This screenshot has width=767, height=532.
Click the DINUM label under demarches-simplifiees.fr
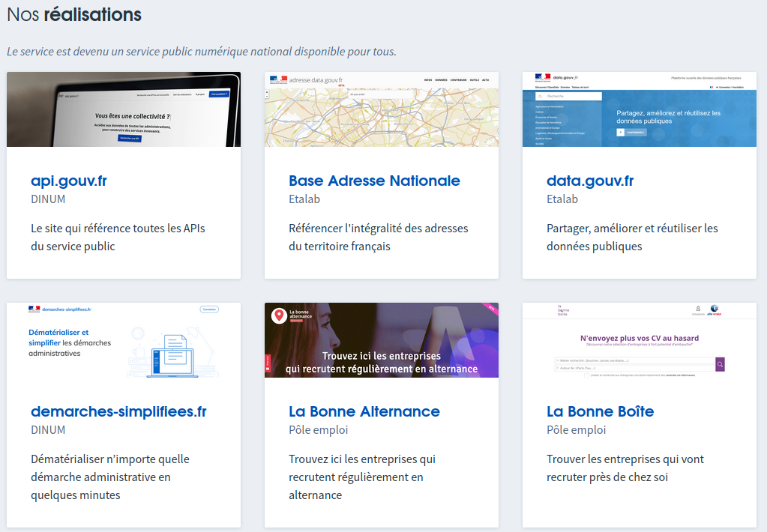(48, 430)
